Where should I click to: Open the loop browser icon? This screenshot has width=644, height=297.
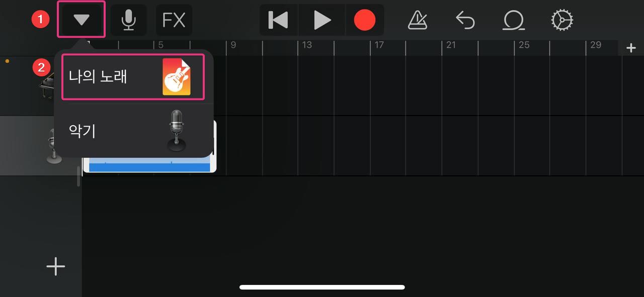(514, 20)
